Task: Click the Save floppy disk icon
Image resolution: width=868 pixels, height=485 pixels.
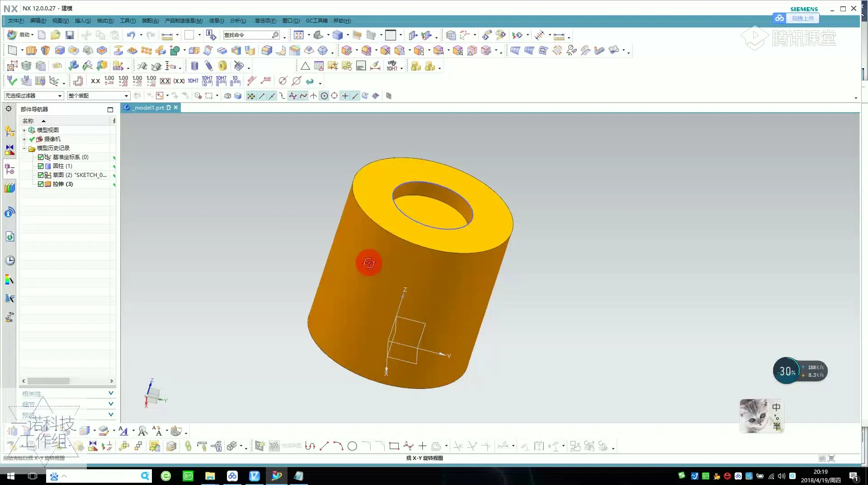Action: click(70, 35)
